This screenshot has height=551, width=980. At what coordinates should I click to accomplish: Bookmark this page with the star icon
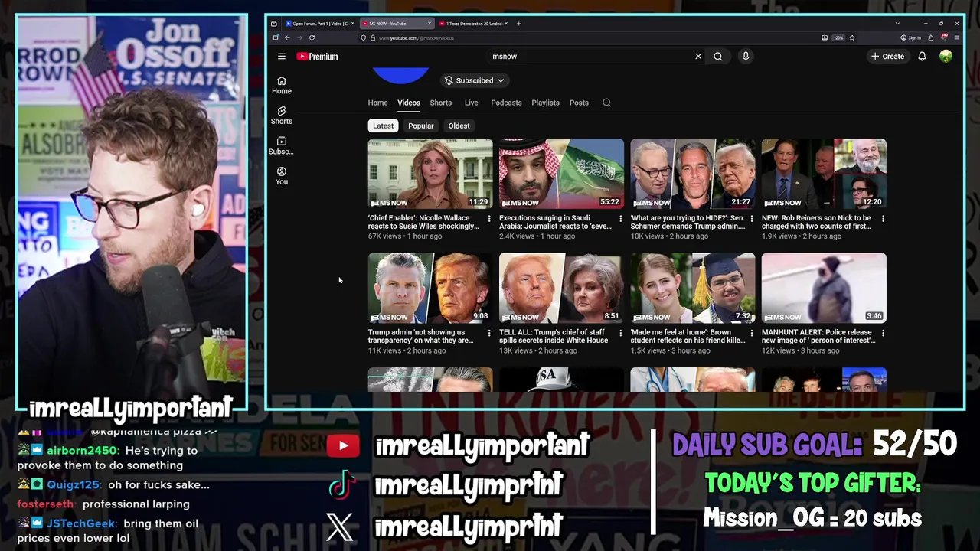coord(851,37)
